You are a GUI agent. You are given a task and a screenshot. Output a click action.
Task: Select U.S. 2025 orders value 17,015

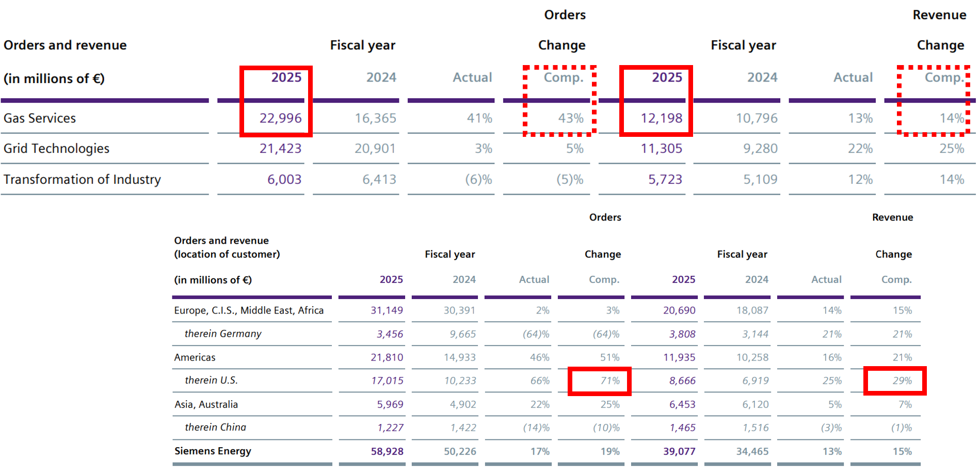click(387, 381)
